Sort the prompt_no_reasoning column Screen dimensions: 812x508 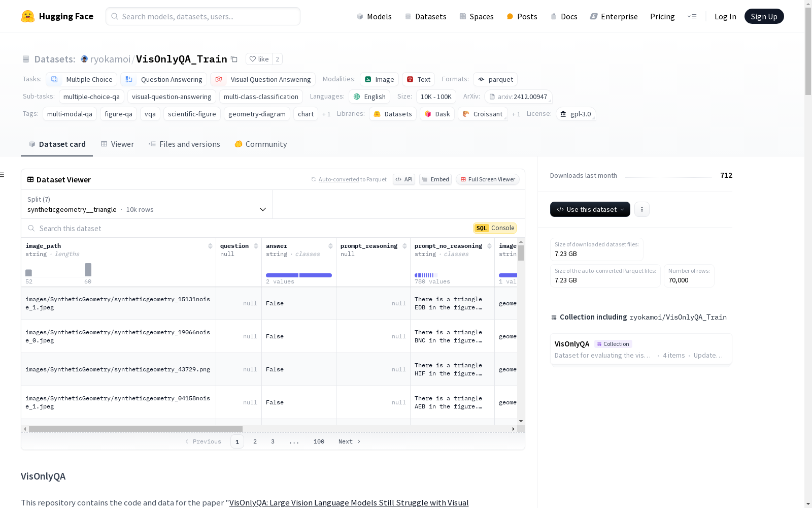[x=489, y=246]
